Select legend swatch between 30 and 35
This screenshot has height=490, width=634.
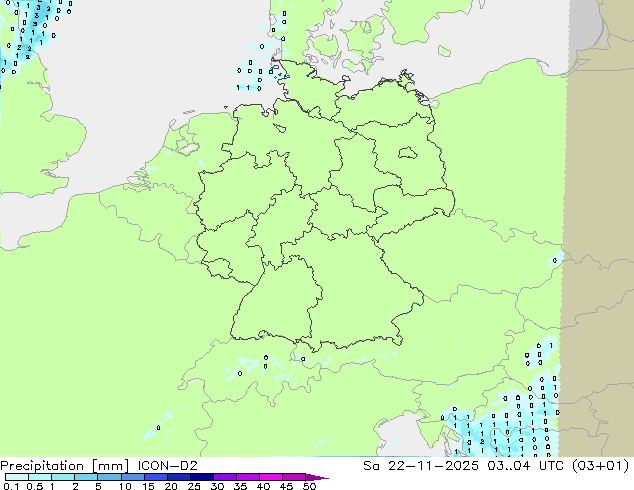(224, 477)
